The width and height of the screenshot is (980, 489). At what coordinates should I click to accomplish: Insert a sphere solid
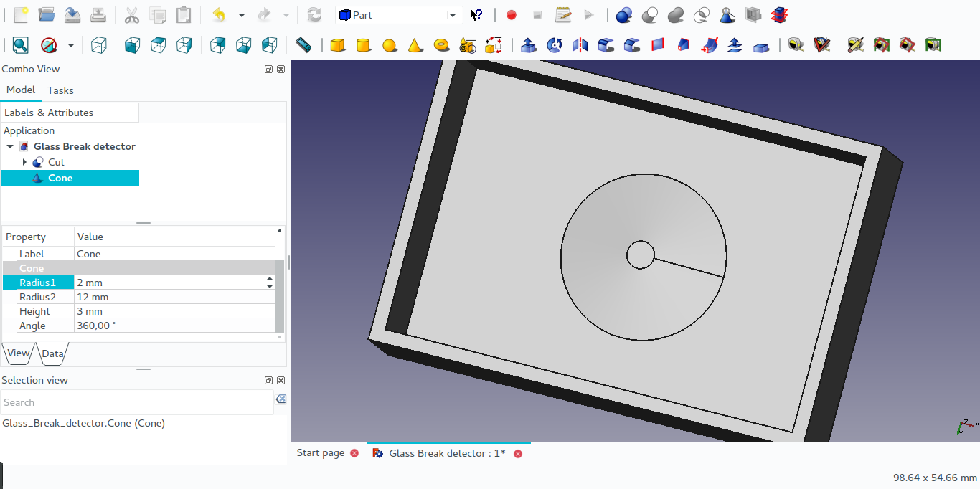pos(390,46)
